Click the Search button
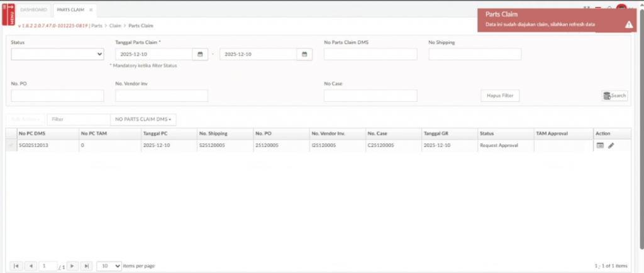644x273 pixels. pyautogui.click(x=614, y=96)
